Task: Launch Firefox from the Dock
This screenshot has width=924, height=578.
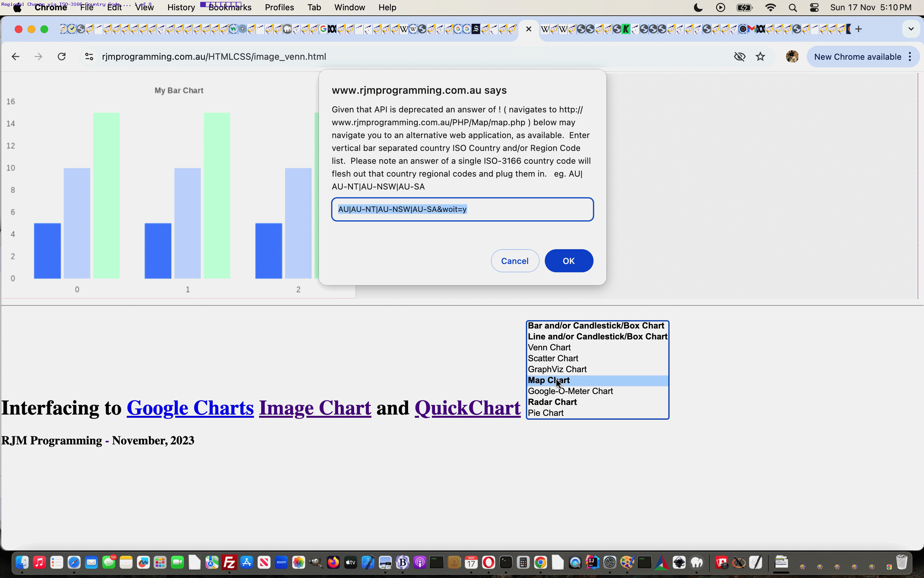Action: (x=333, y=562)
